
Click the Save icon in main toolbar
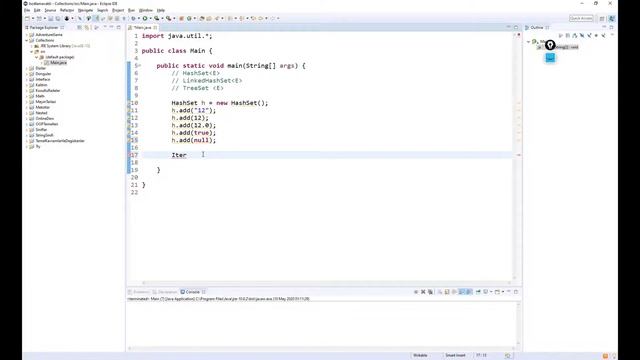tap(50, 18)
